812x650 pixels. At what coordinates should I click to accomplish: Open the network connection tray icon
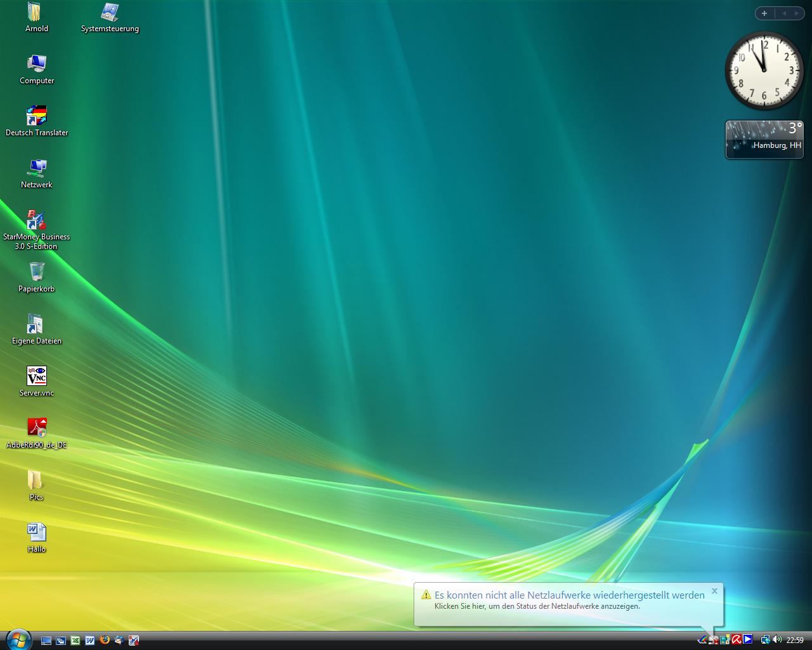click(766, 639)
